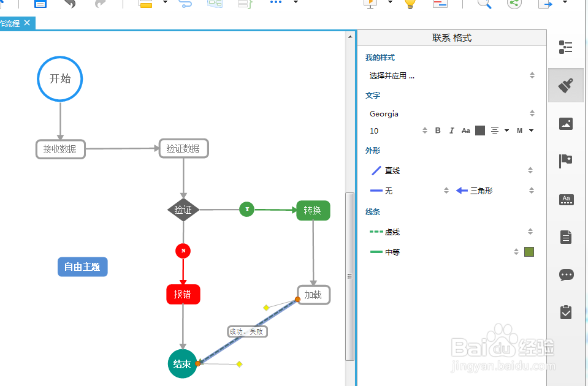Toggle the Aa text case option
Image resolution: width=588 pixels, height=386 pixels.
465,130
